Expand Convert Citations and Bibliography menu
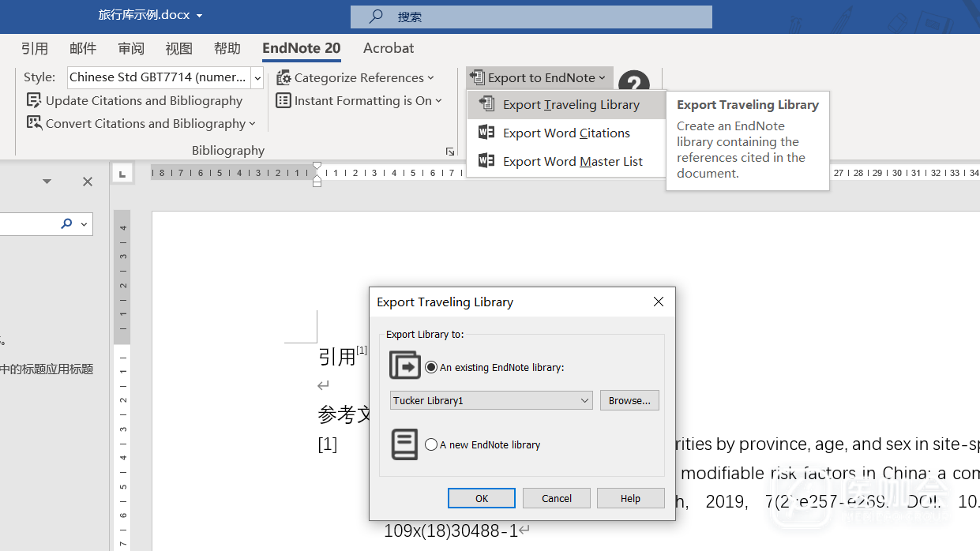The image size is (980, 551). 252,124
